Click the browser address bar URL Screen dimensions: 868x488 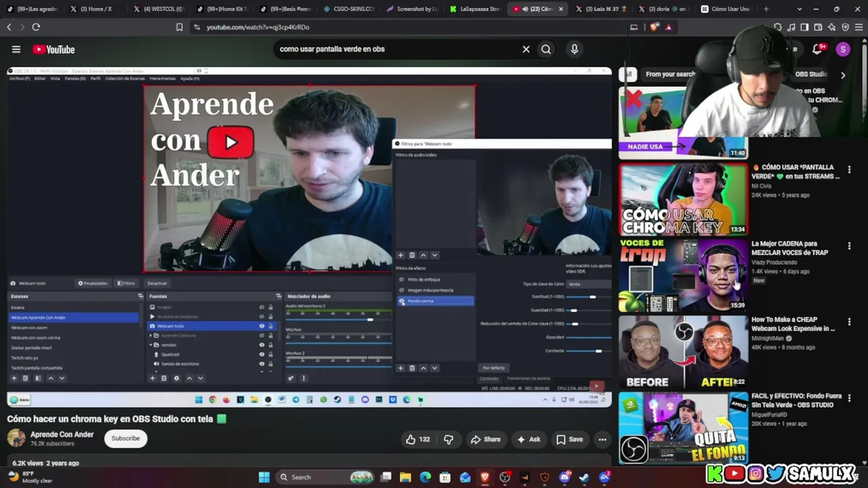[x=258, y=27]
